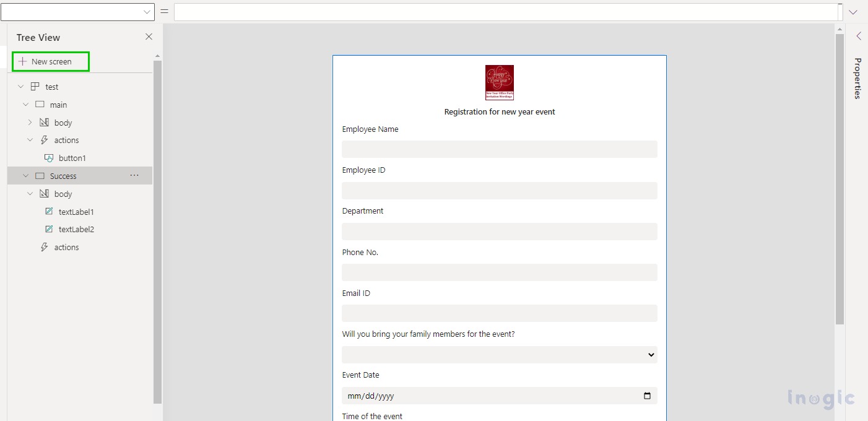Open the family members dropdown
This screenshot has width=868, height=421.
point(651,355)
